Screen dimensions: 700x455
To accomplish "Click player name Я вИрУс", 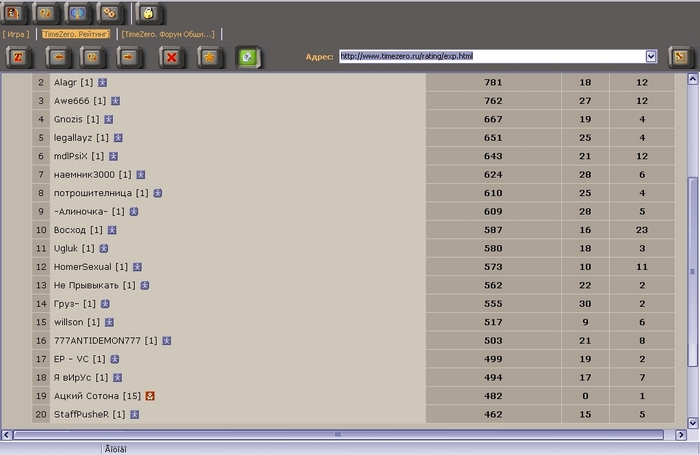I will pyautogui.click(x=72, y=378).
